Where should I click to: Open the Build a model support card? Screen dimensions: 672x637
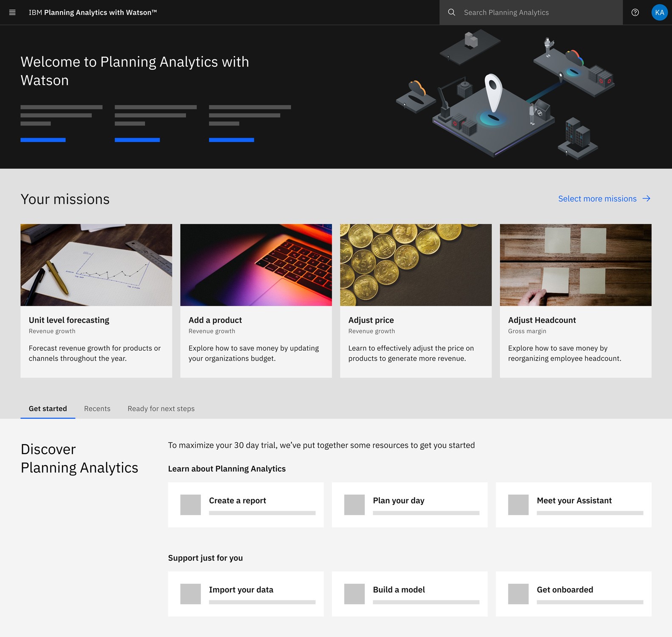[x=410, y=594]
